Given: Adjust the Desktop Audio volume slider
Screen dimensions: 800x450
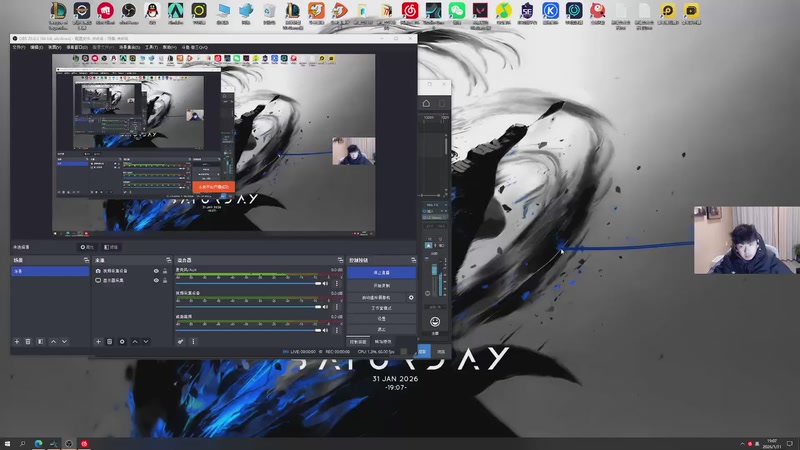Looking at the screenshot, I should click(x=248, y=330).
